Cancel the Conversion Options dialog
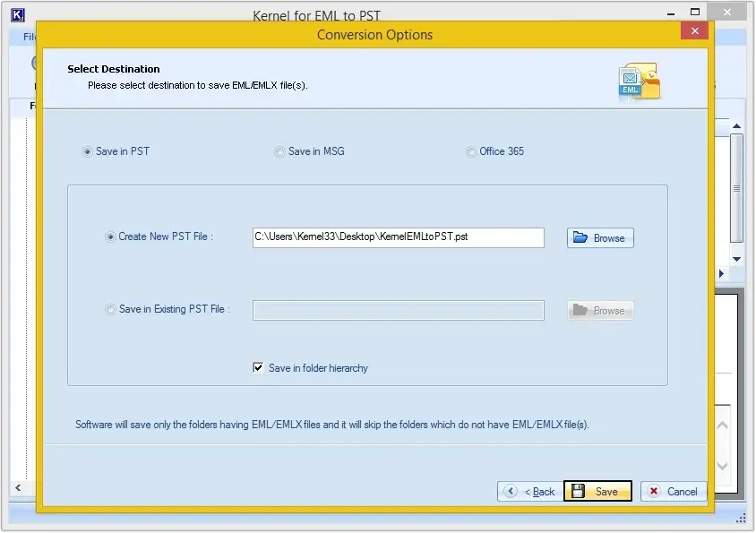 674,492
